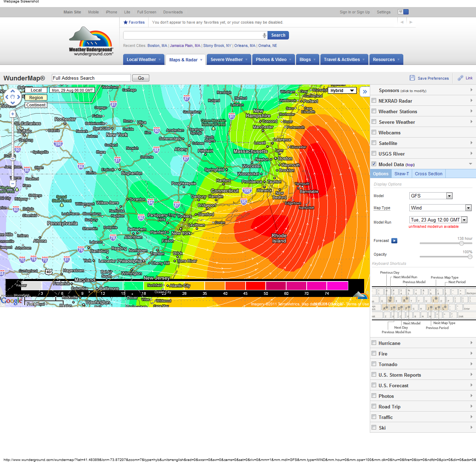Expand the Fire section arrow
The image size is (476, 462).
pos(471,353)
